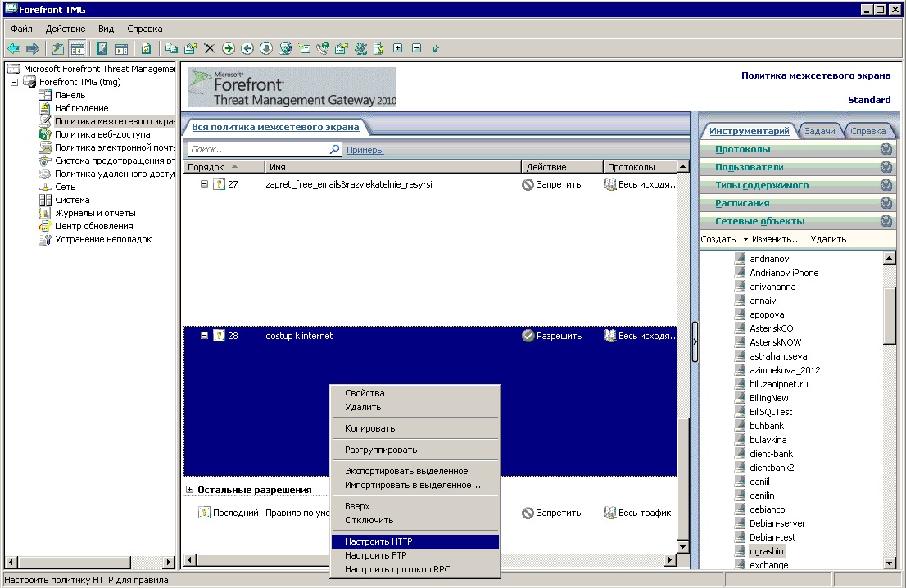Open Журналы и отчеты node
906x588 pixels.
coord(95,213)
